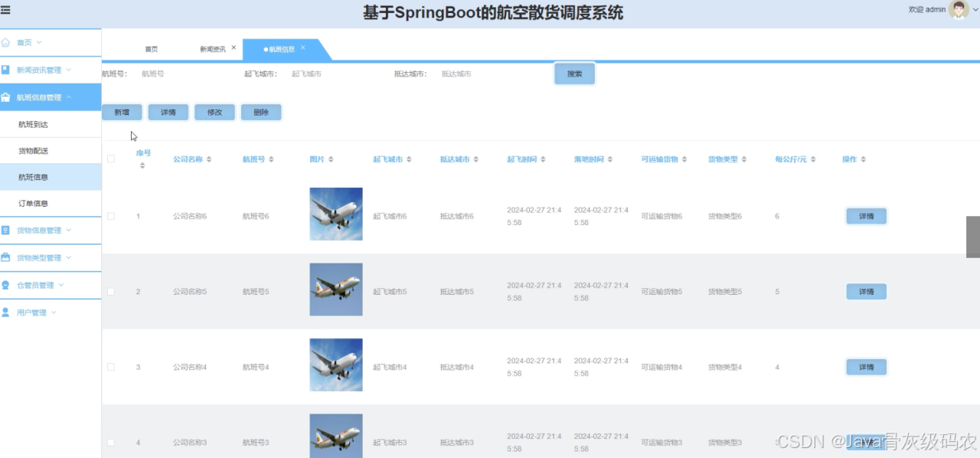The height and width of the screenshot is (458, 980).
Task: Sort by 可运输货物 column arrows
Action: [684, 159]
